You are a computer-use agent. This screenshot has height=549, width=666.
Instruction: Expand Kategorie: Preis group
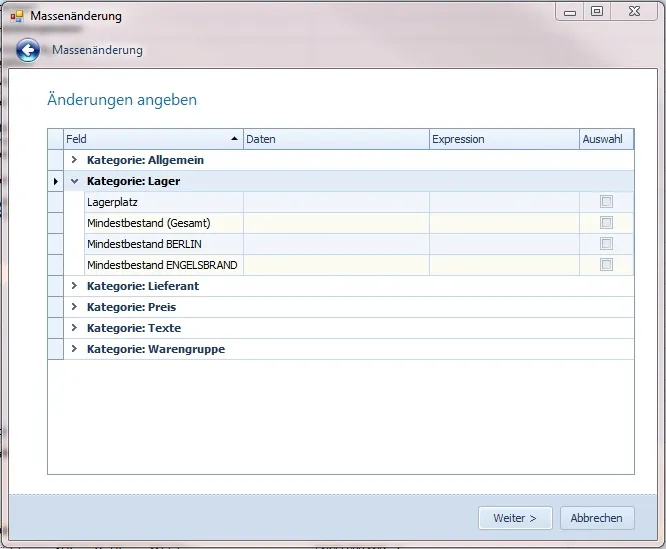tap(74, 307)
